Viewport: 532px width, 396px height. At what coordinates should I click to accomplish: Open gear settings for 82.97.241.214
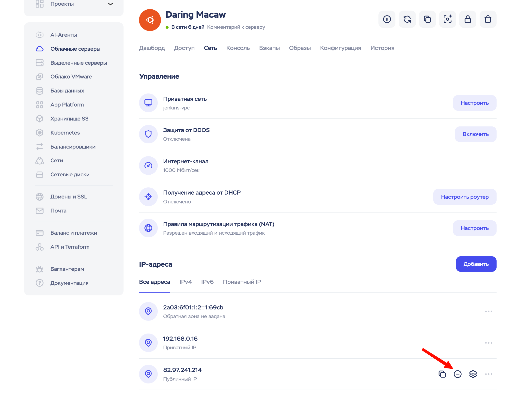pos(473,374)
